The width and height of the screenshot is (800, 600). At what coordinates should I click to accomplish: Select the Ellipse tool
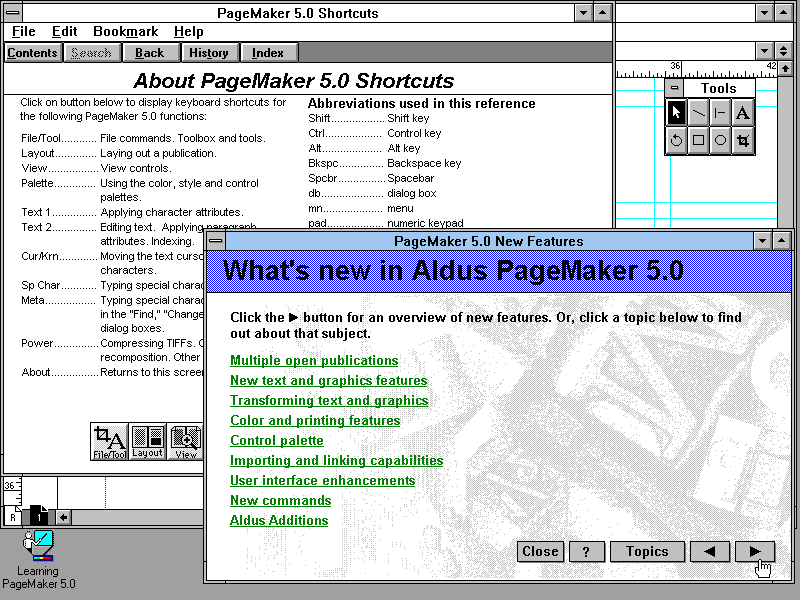[x=722, y=140]
